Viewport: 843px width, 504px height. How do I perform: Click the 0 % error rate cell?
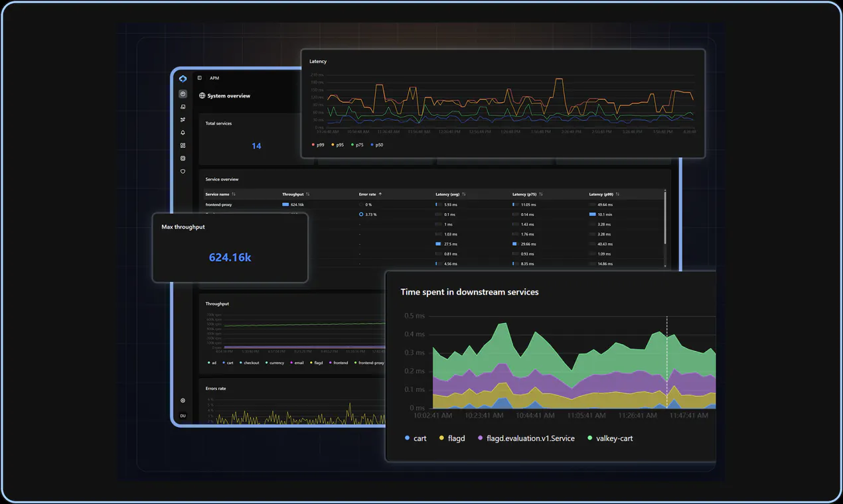pos(366,205)
